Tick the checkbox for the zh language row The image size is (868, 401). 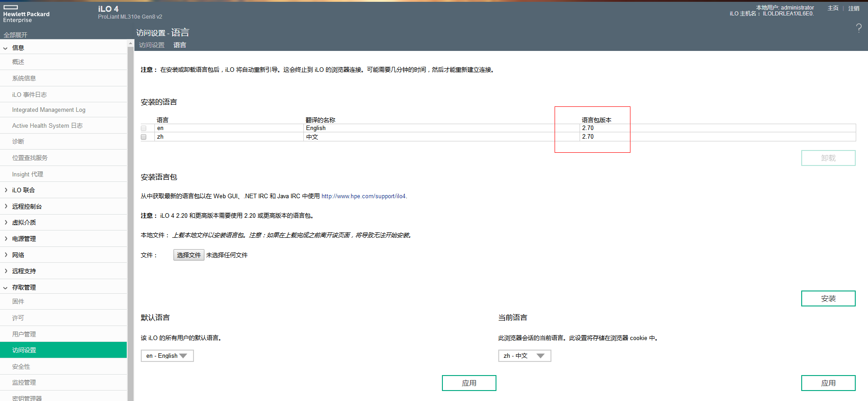[144, 137]
